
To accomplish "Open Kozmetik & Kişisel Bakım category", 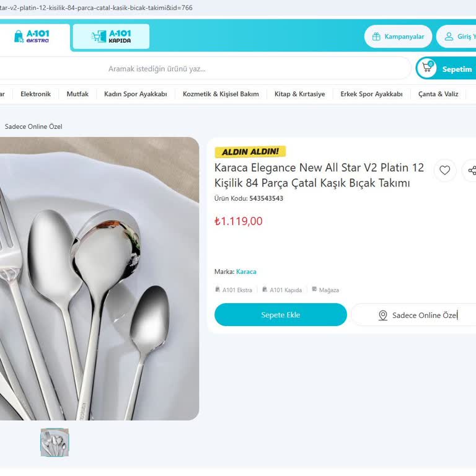I will (221, 94).
